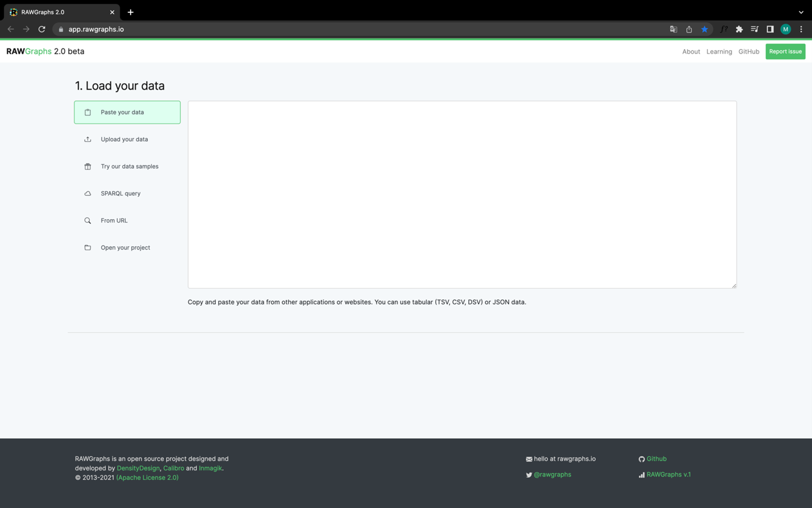
Task: Reload the page with refresh icon
Action: tap(41, 29)
